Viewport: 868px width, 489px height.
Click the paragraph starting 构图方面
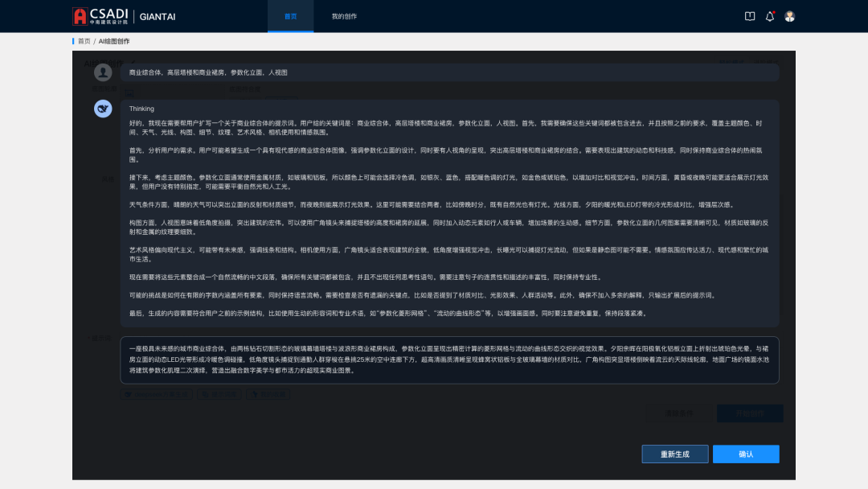(x=449, y=227)
